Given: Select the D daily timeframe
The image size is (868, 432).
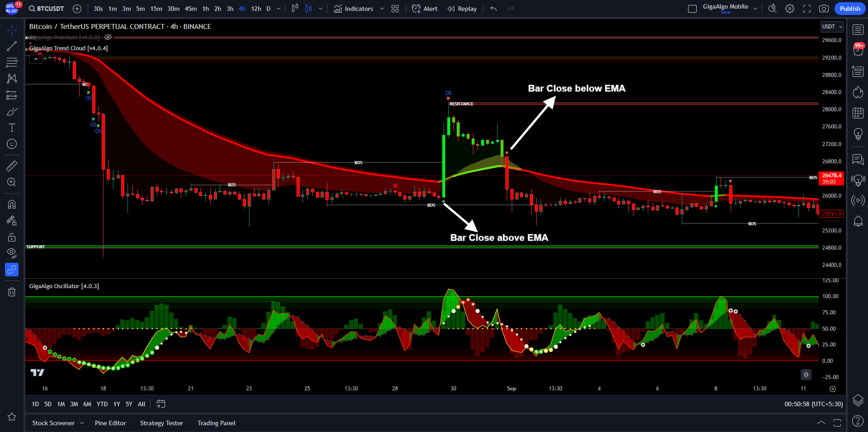Looking at the screenshot, I should [269, 9].
